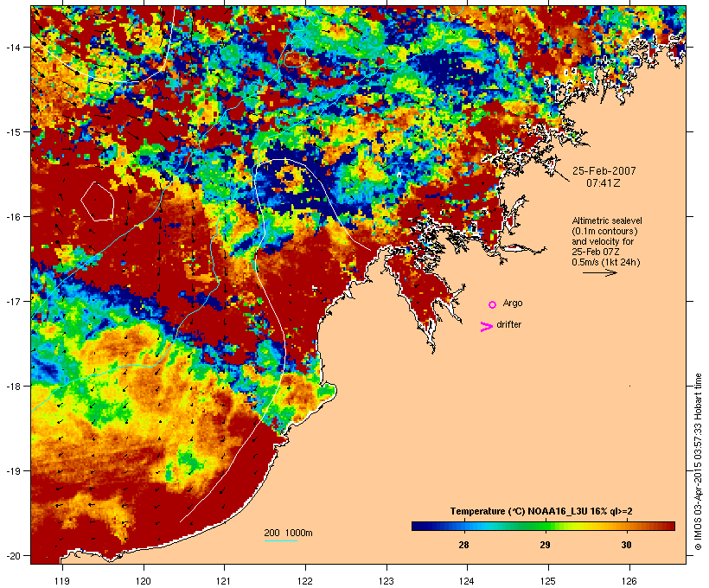Click the time text '07:41Z'

[x=604, y=183]
